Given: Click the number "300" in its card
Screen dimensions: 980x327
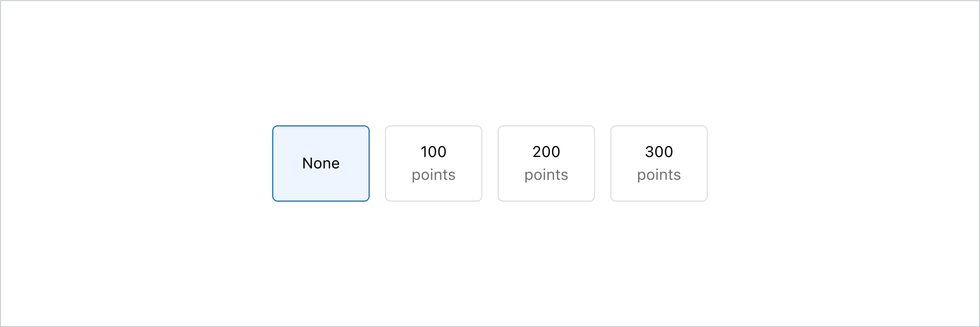Looking at the screenshot, I should [659, 152].
